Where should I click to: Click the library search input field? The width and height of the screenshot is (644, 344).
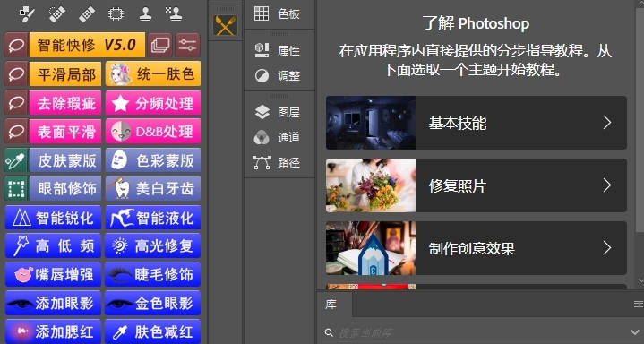tap(480, 332)
